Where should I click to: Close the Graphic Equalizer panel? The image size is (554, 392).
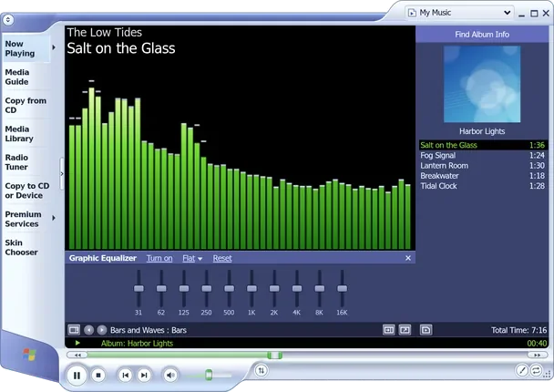(408, 258)
